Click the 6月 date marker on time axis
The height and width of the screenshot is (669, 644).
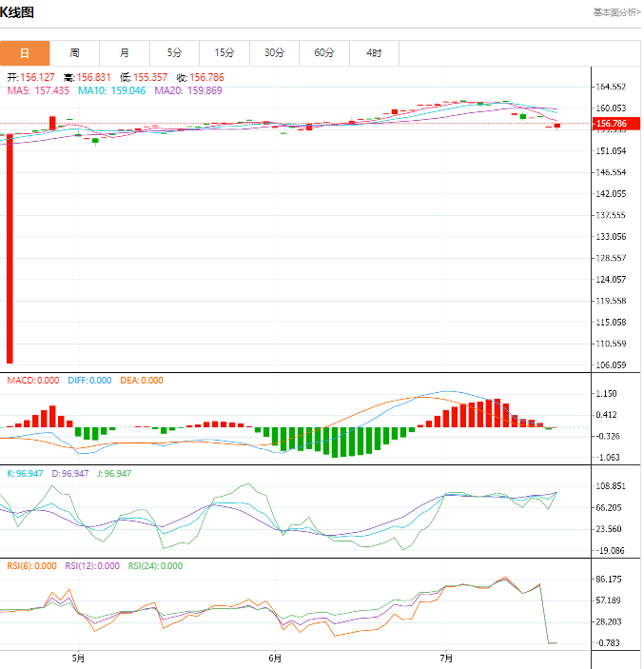point(275,658)
